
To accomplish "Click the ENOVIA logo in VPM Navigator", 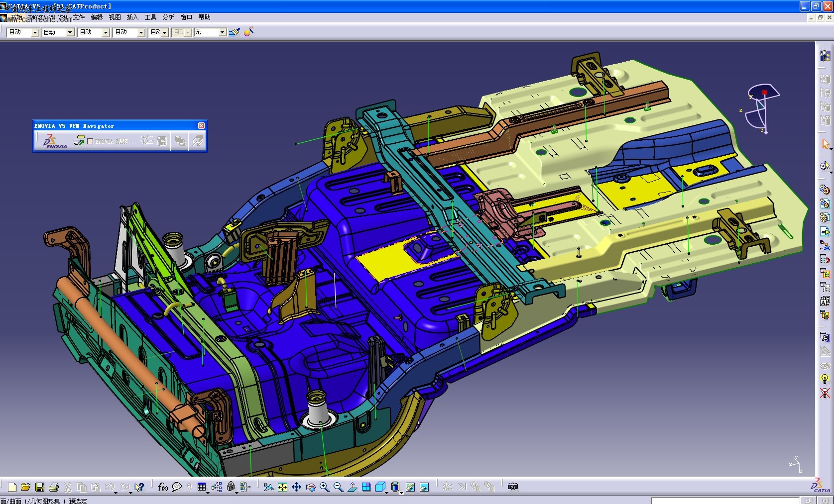I will [x=54, y=141].
